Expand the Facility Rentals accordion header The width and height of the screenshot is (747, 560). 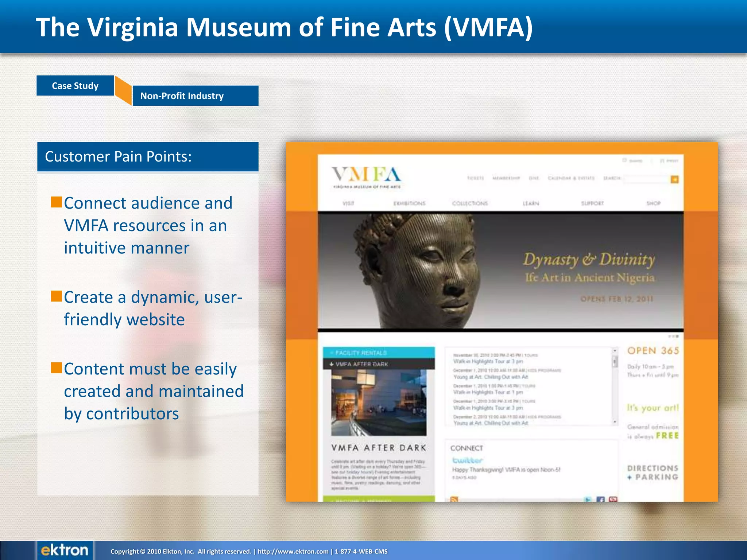click(x=379, y=353)
